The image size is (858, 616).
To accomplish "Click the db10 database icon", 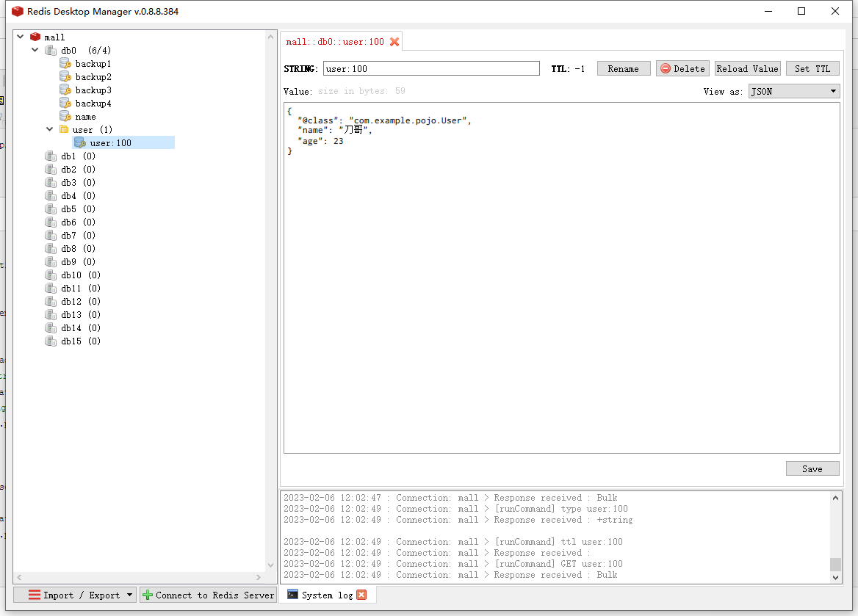I will pos(51,275).
